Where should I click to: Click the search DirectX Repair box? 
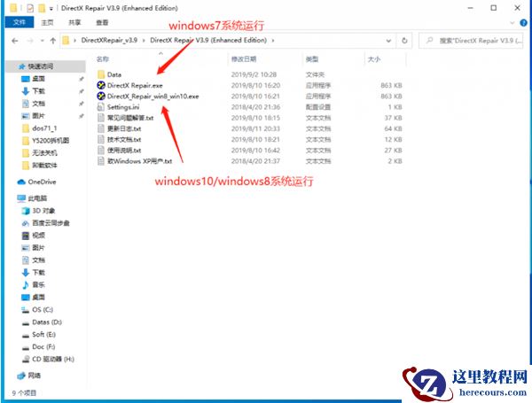[471, 41]
